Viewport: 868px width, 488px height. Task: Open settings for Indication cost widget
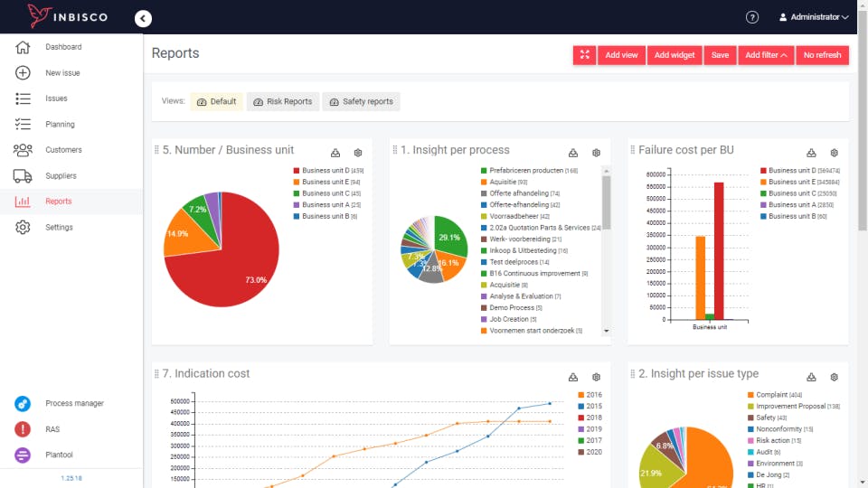pos(596,377)
